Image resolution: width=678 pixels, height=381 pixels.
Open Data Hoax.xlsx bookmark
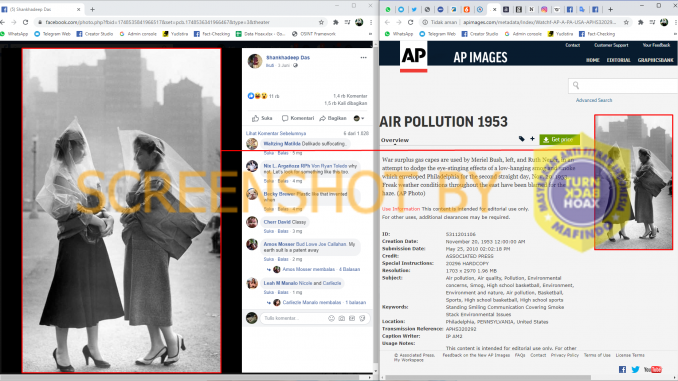click(260, 34)
